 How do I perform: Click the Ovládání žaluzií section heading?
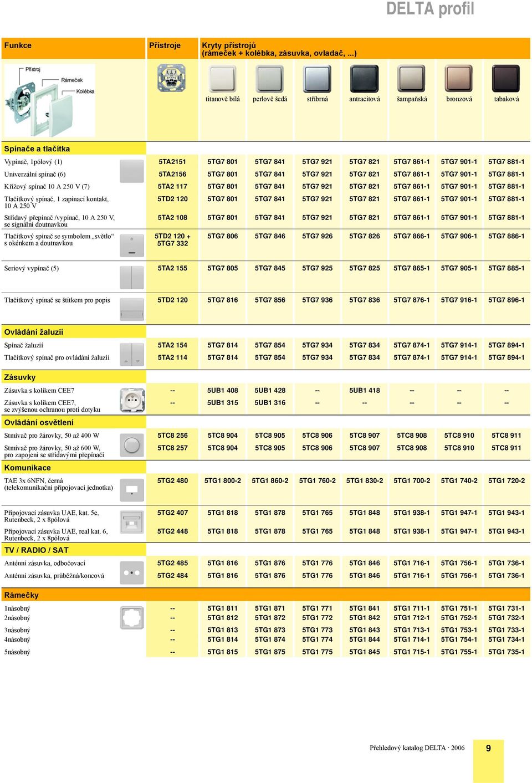point(34,332)
